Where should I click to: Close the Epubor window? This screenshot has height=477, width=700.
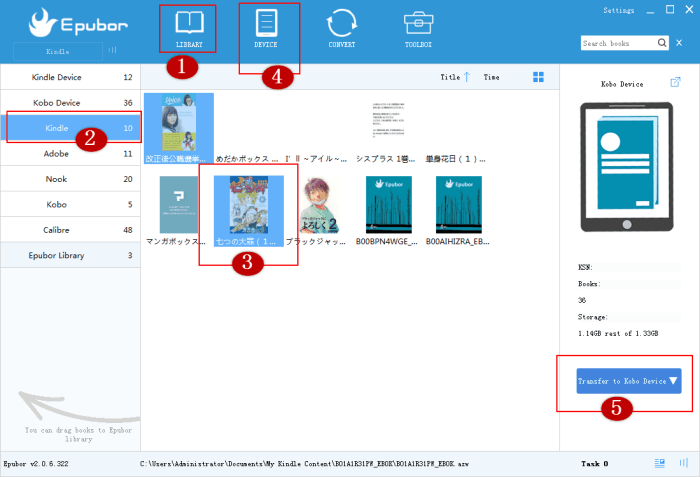point(689,9)
